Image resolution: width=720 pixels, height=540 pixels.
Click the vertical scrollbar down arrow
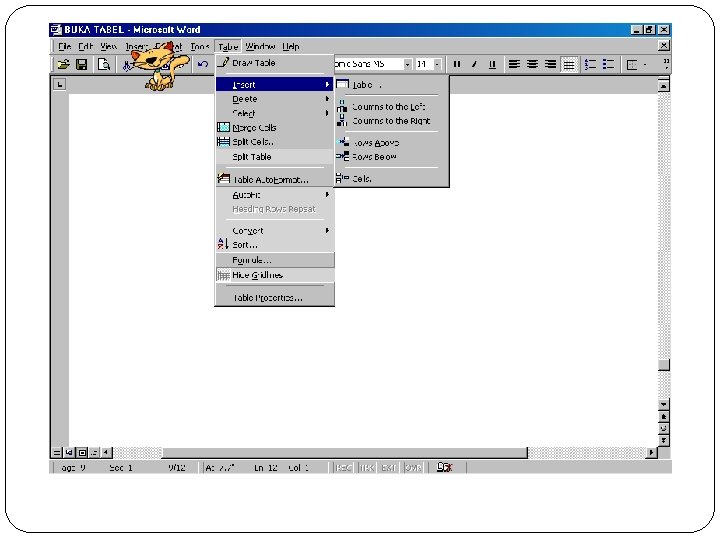664,405
